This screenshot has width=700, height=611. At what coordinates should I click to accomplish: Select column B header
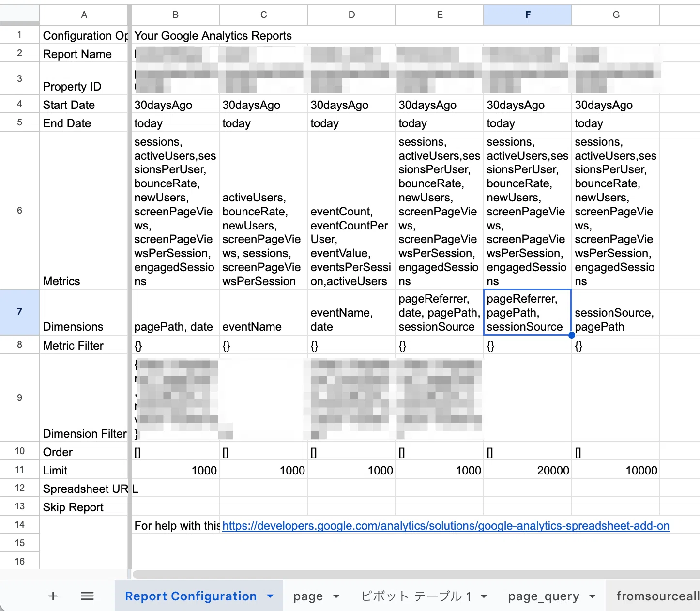pyautogui.click(x=176, y=15)
